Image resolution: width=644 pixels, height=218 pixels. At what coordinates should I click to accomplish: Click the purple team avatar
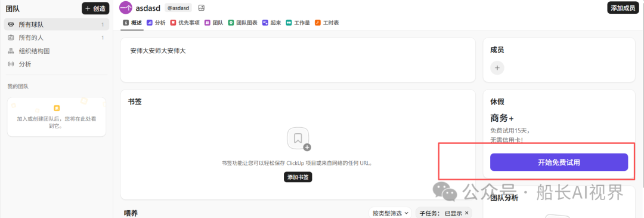[x=125, y=8]
